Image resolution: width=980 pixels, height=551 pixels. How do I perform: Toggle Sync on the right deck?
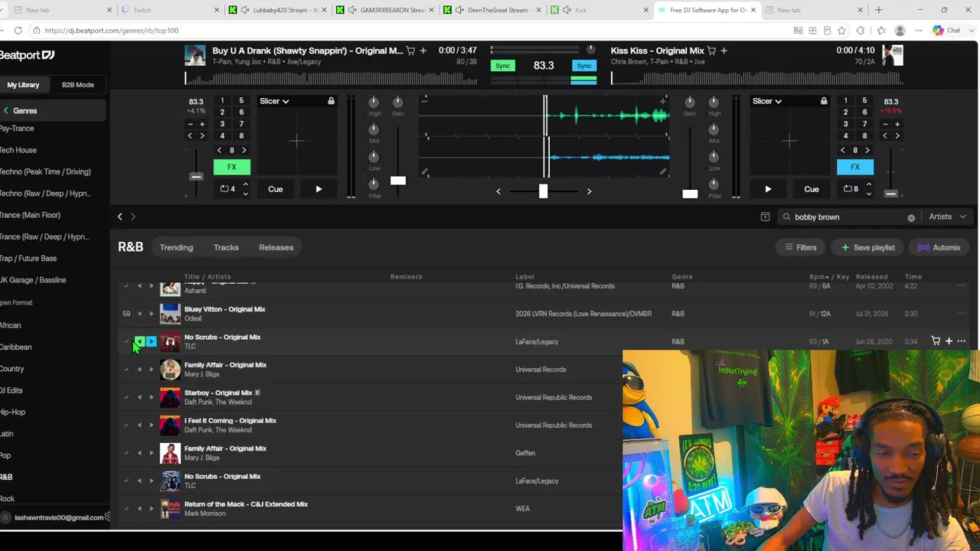[584, 66]
